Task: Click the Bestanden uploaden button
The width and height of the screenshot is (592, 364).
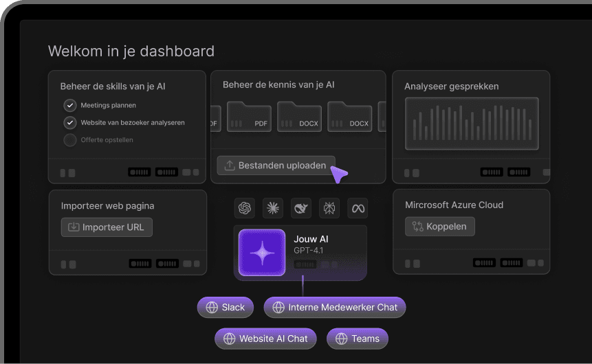Action: [x=276, y=166]
